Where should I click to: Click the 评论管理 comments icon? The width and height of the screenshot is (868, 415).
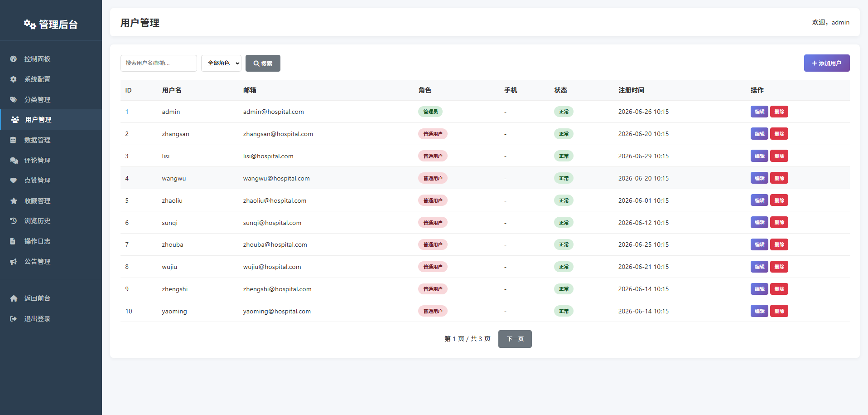[x=14, y=161]
